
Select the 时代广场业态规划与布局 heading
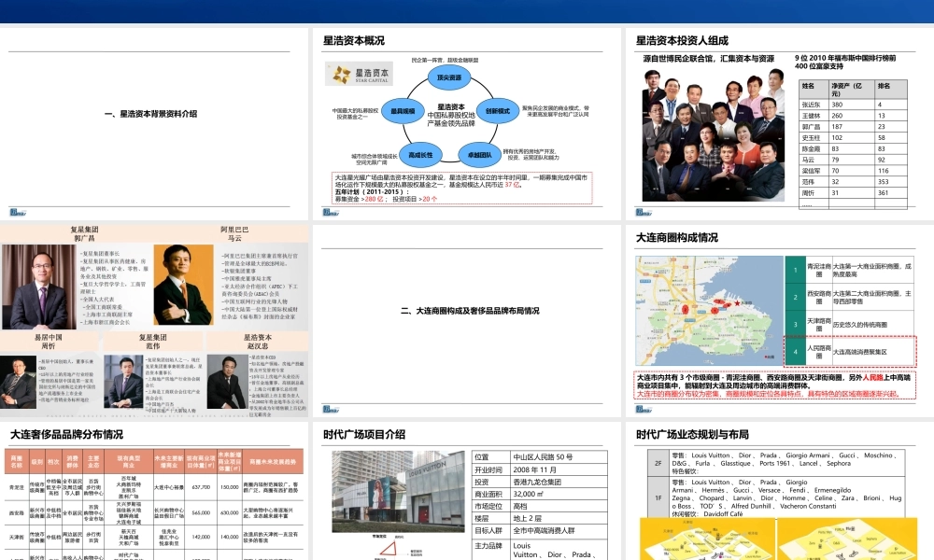coord(692,434)
